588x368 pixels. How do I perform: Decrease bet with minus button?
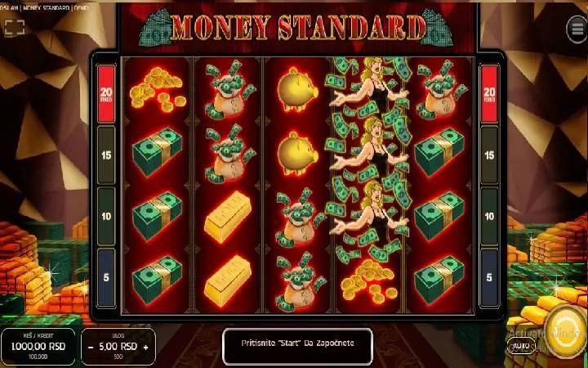click(91, 347)
